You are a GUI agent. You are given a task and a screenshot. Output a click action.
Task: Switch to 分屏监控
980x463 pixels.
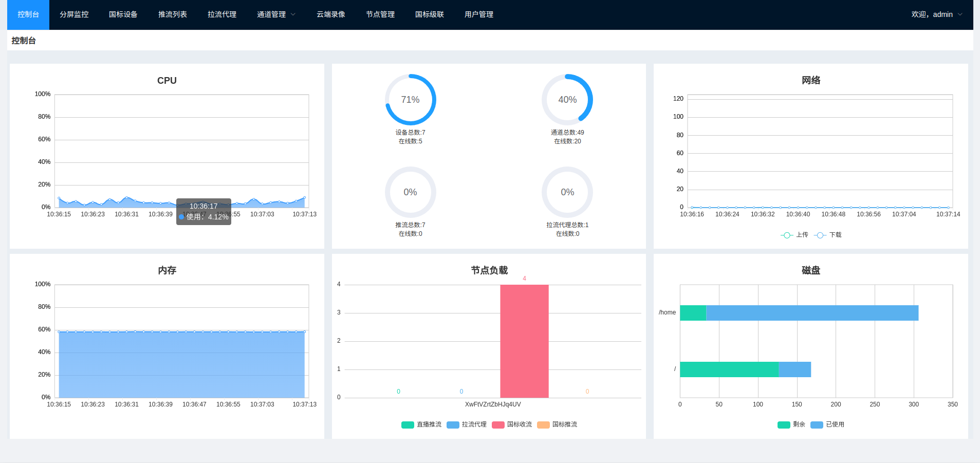tap(74, 14)
